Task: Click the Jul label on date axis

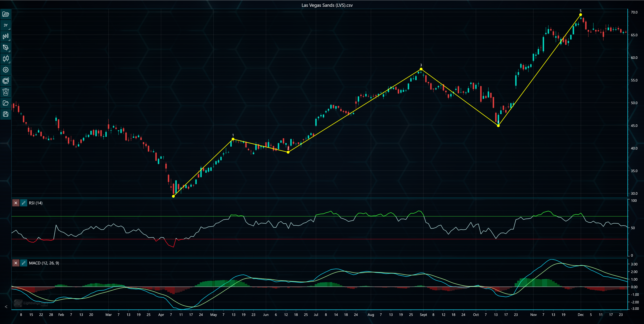Action: point(316,315)
